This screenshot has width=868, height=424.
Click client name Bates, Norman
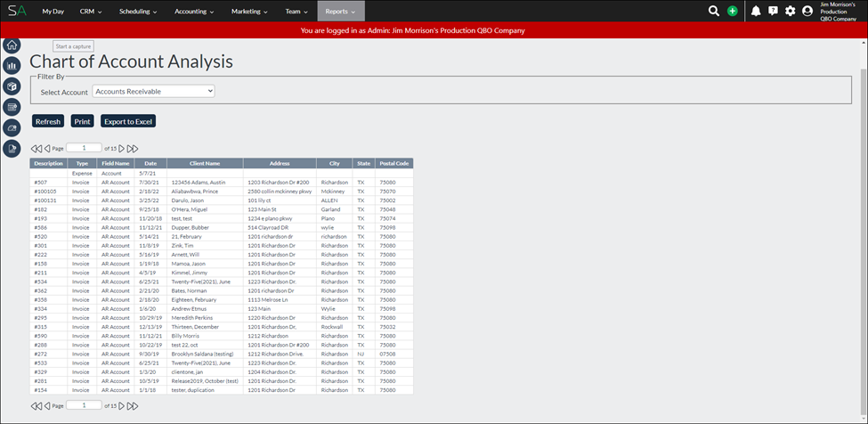(188, 290)
